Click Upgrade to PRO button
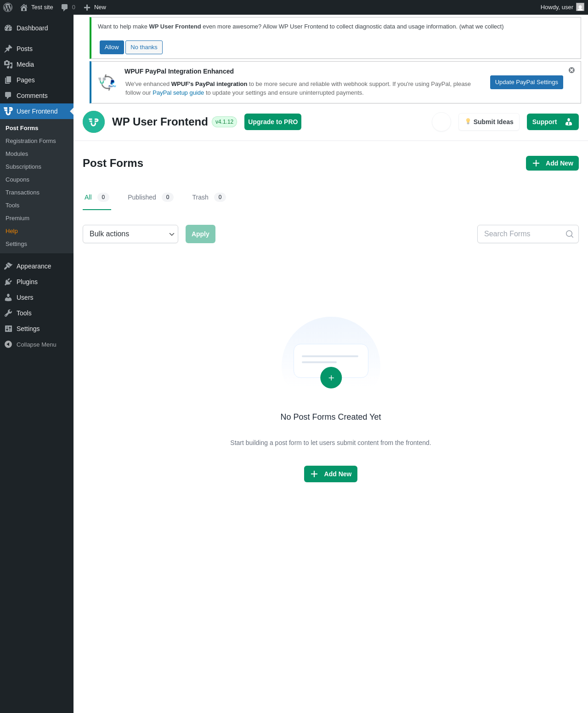588x713 pixels. (273, 122)
